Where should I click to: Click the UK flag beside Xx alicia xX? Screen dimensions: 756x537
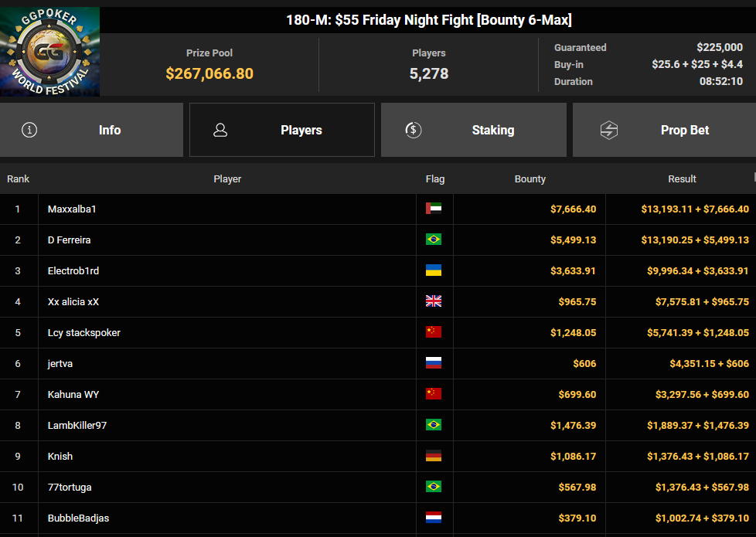click(x=434, y=301)
